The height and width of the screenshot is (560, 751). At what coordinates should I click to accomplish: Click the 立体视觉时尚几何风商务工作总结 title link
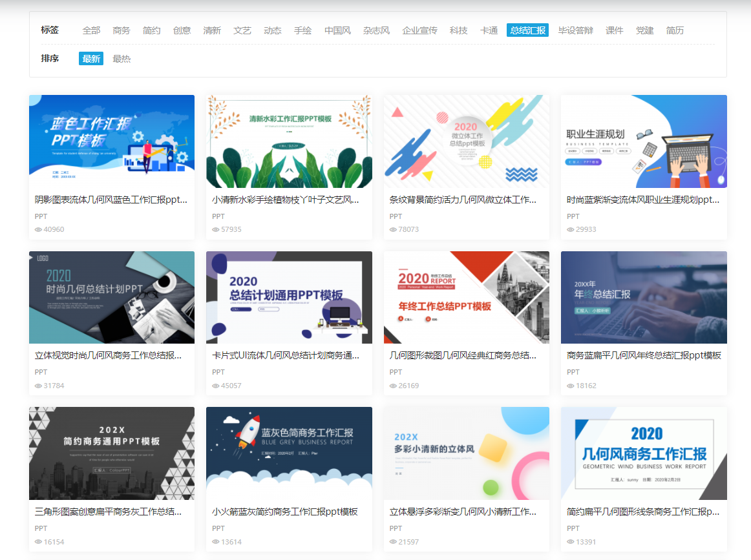point(108,356)
